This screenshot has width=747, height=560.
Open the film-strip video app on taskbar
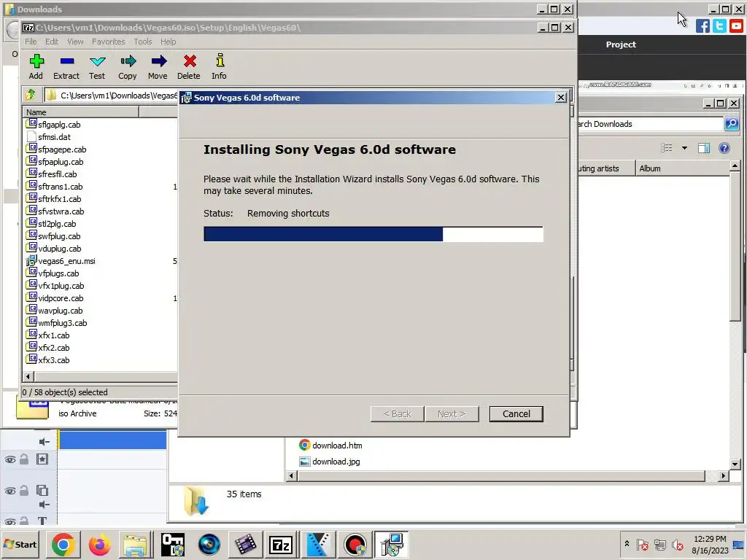[245, 545]
